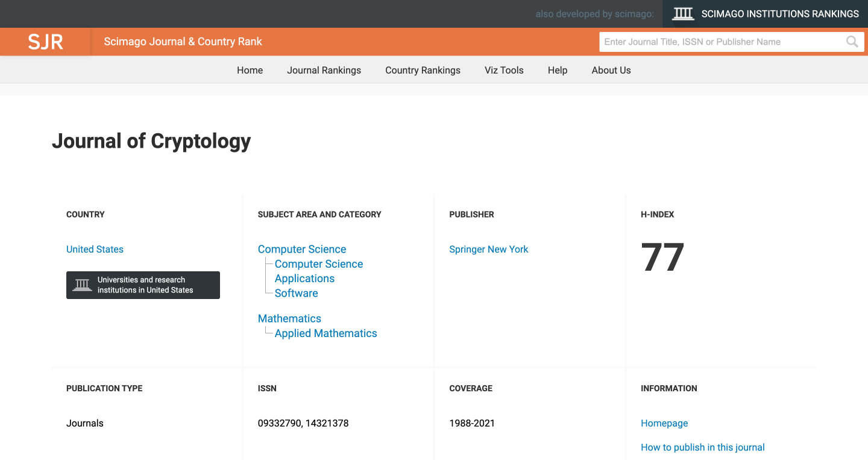The height and width of the screenshot is (460, 868).
Task: Select the Software category link
Action: 297,293
